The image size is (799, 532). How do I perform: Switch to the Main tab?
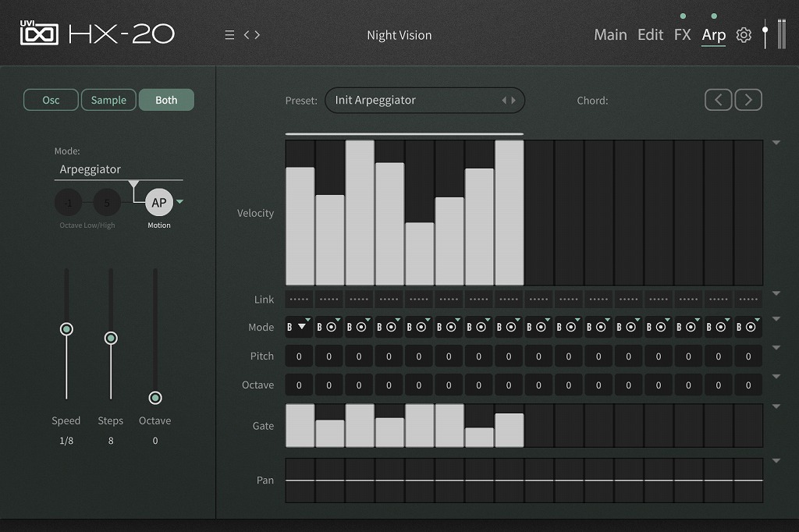click(x=610, y=35)
